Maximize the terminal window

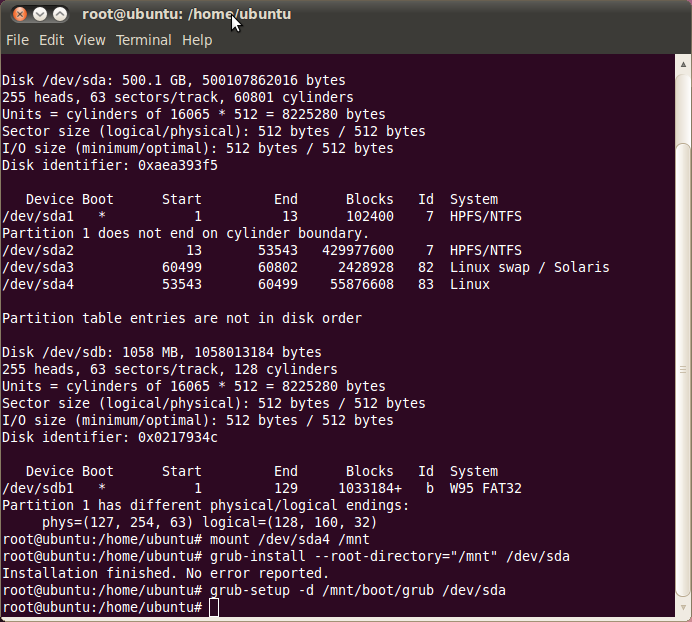click(x=60, y=14)
